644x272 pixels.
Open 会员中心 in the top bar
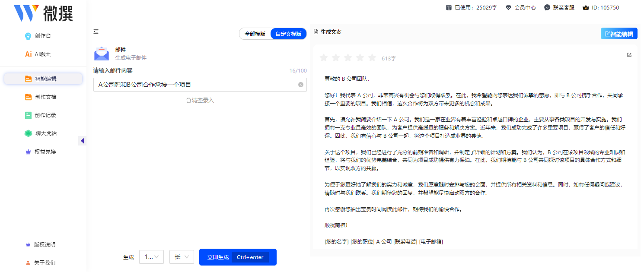tap(520, 7)
